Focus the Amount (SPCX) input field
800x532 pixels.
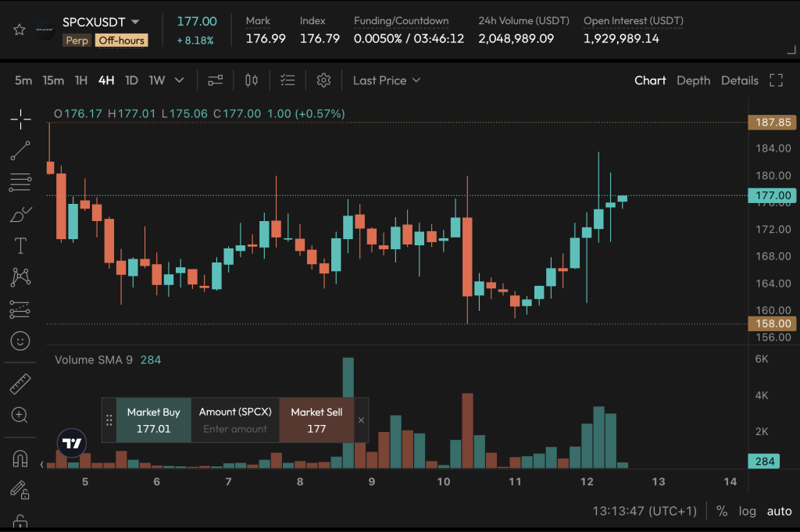[235, 429]
